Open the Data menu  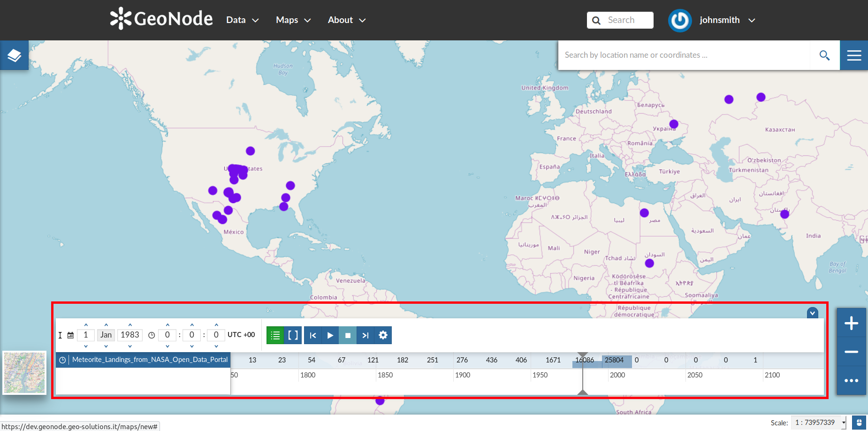click(x=242, y=20)
